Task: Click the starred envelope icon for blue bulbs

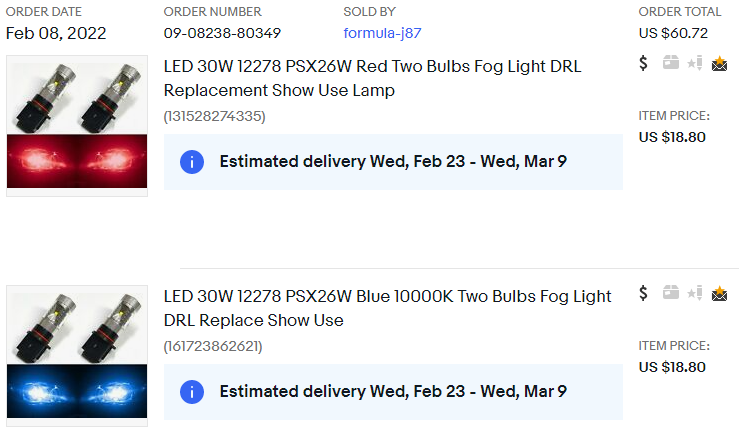Action: (719, 294)
